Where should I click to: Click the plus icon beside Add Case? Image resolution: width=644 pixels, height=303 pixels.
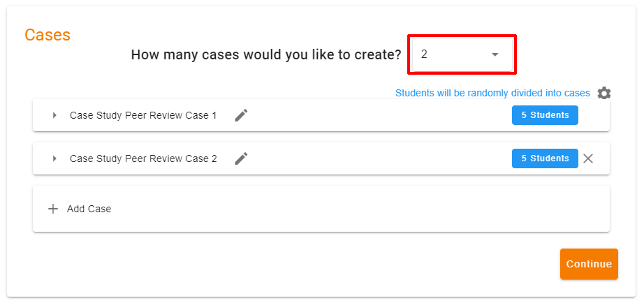click(53, 209)
